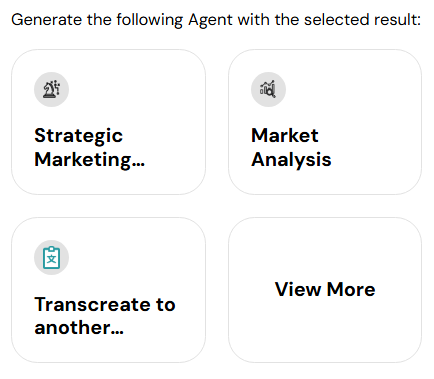Click the gray circle behind the knight icon
This screenshot has width=434, height=379.
(52, 89)
